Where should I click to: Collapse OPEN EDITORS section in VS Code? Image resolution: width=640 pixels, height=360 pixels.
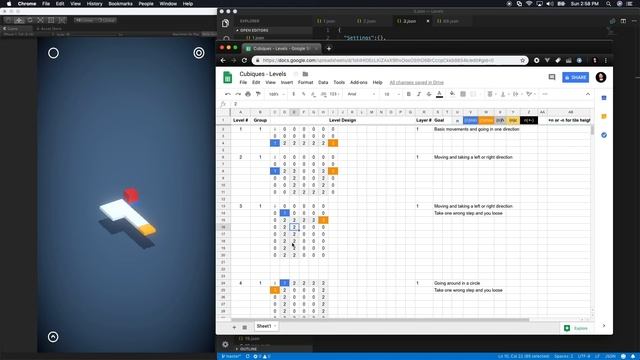pyautogui.click(x=252, y=30)
